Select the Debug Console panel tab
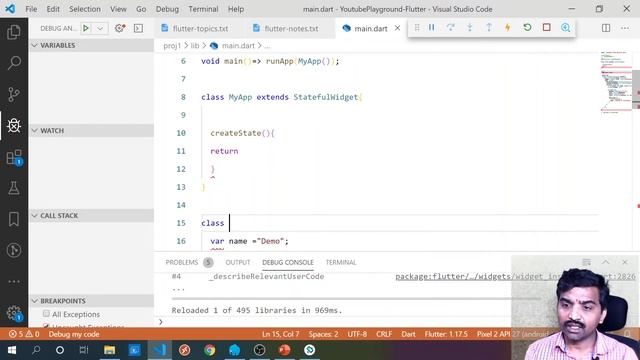640x360 pixels. pyautogui.click(x=288, y=262)
